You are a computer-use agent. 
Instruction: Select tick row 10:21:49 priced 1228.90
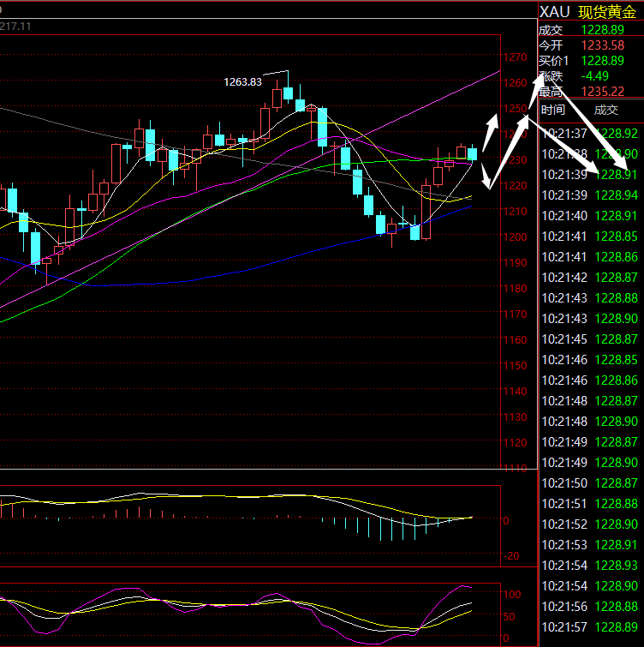coord(589,463)
